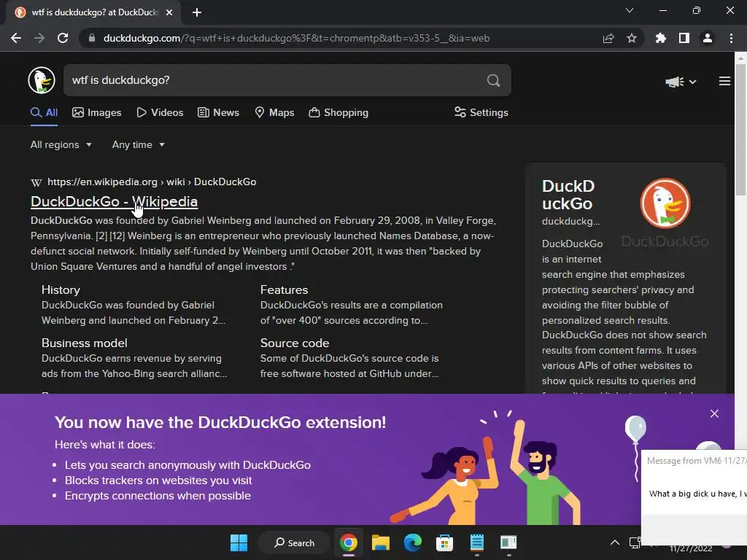Click the DuckDuckGo logo beside the search box
This screenshot has height=560, width=747.
42,80
